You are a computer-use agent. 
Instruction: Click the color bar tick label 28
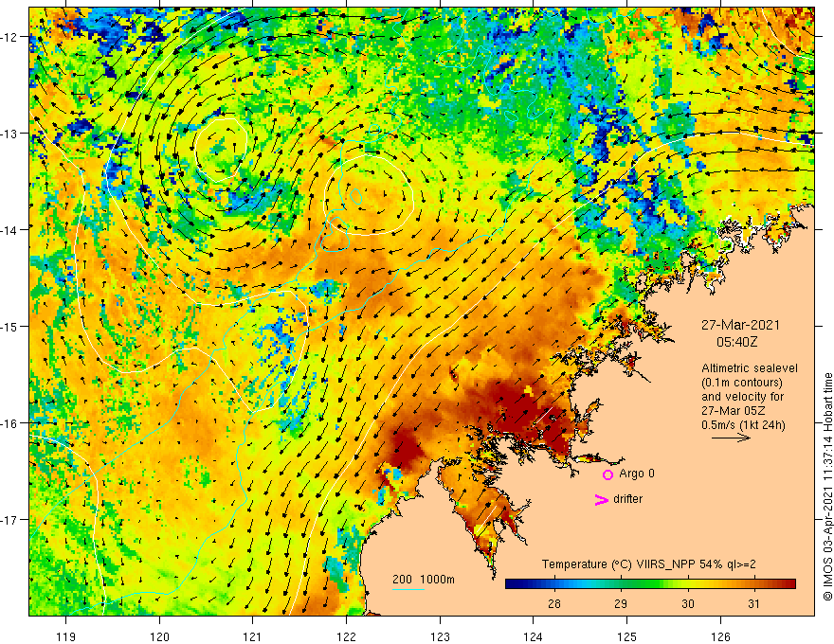coord(554,603)
